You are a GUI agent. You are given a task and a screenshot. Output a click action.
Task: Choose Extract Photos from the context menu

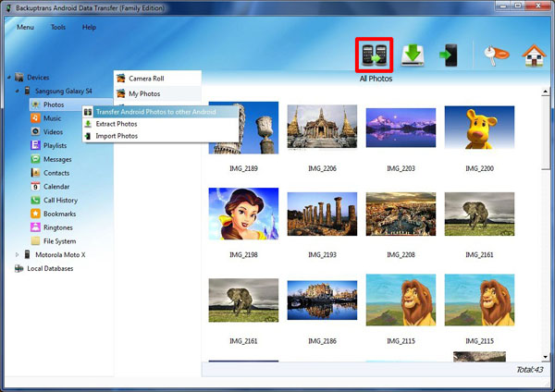(117, 124)
